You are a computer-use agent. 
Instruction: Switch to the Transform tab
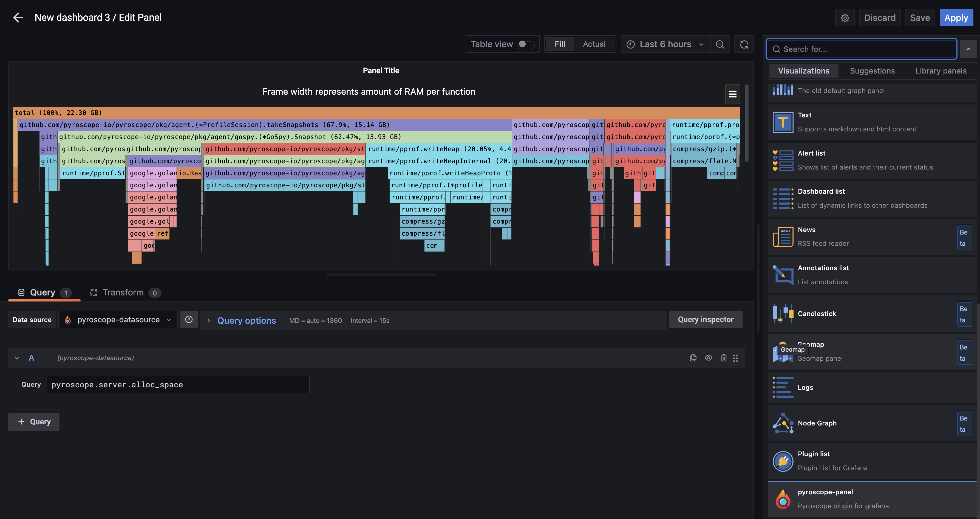125,292
